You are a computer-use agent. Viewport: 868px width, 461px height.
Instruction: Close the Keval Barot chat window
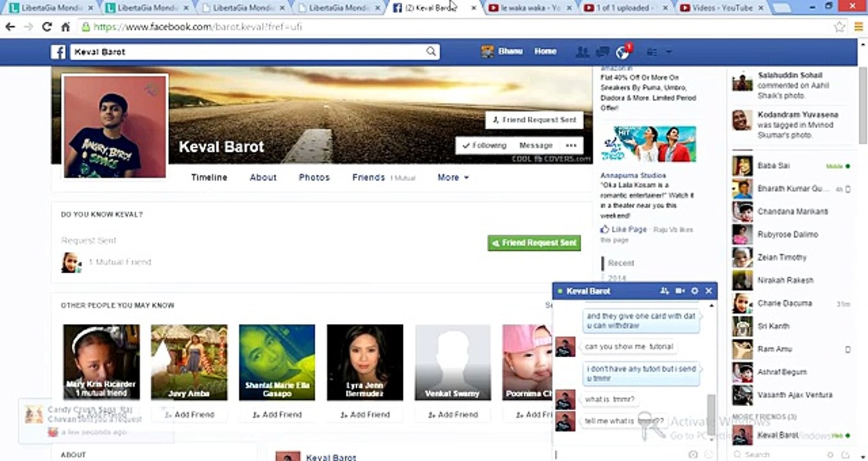(x=708, y=291)
